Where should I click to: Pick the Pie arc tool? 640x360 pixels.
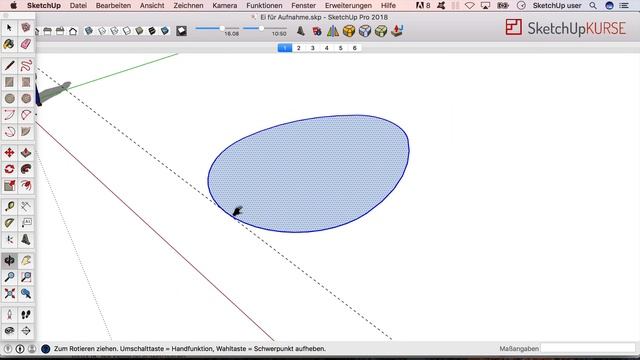[26, 131]
